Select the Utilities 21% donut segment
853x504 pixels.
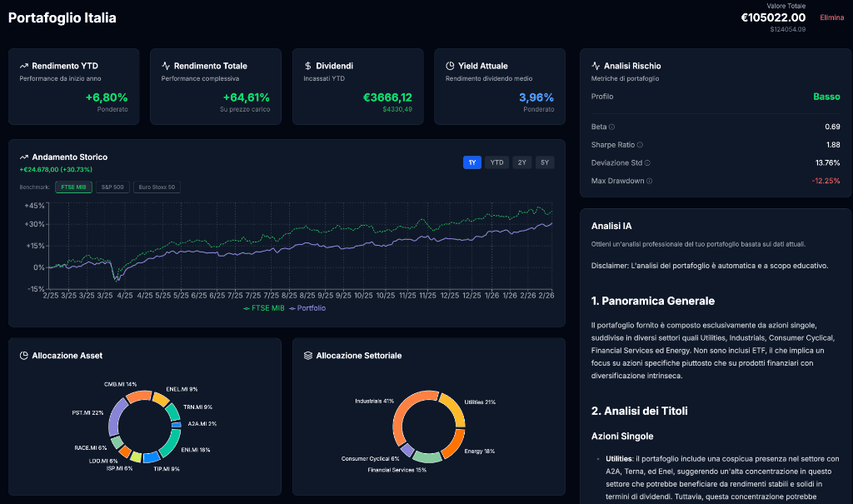(x=457, y=409)
